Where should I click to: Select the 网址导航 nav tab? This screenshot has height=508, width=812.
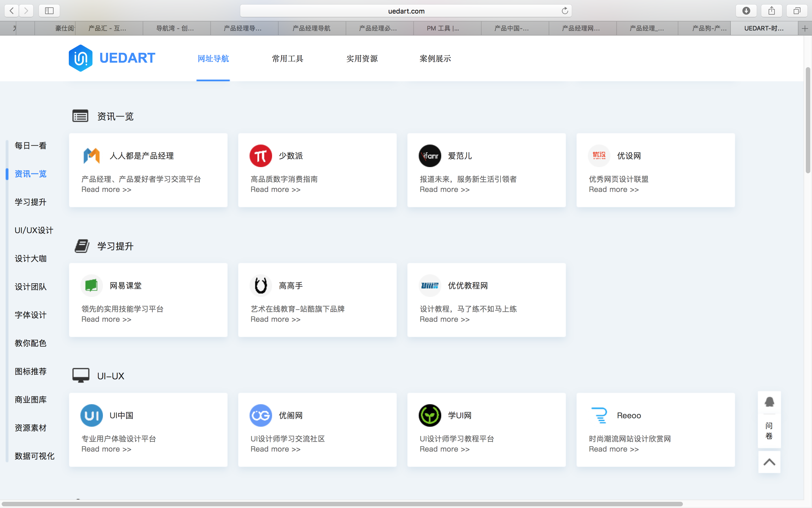[x=213, y=58]
